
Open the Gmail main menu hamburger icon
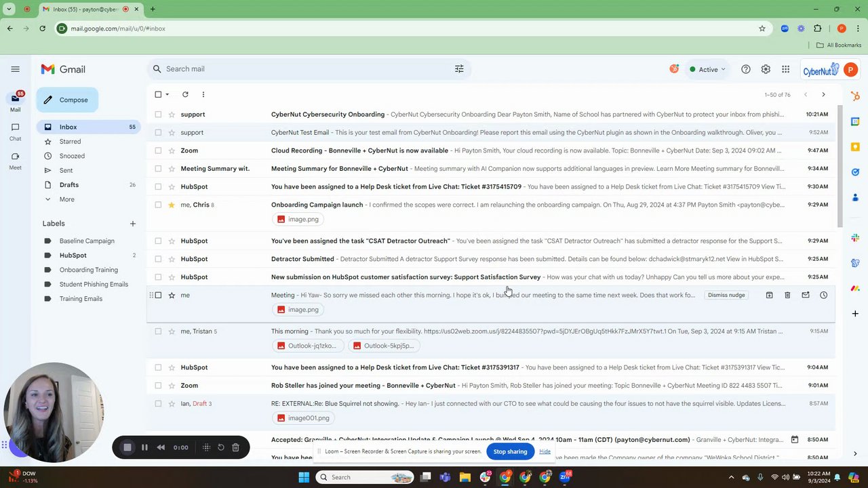click(15, 69)
